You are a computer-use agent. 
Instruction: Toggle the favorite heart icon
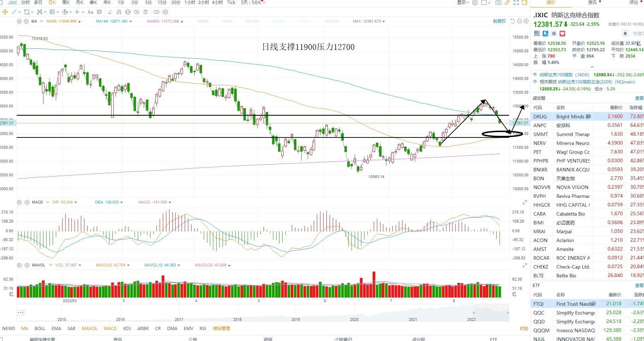point(562,34)
